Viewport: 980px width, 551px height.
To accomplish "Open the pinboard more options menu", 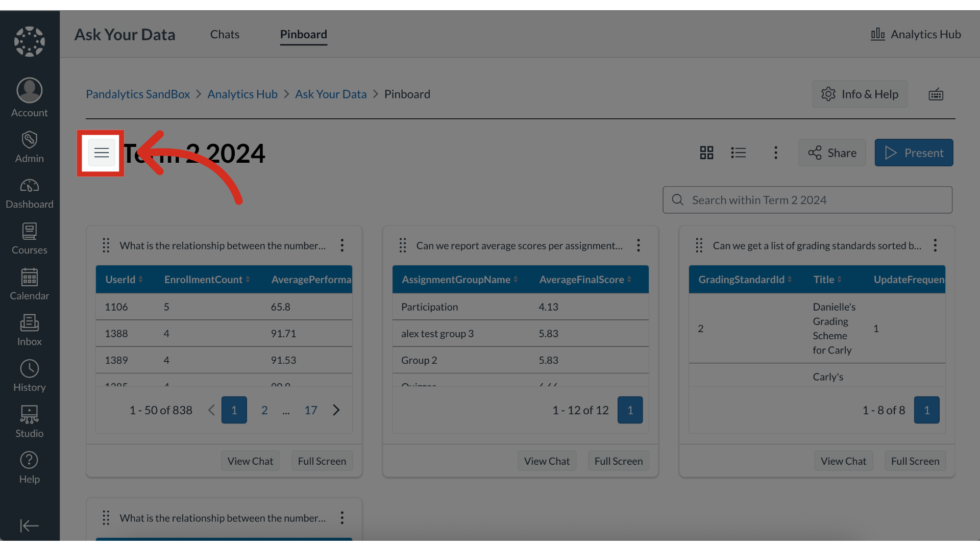I will [775, 153].
